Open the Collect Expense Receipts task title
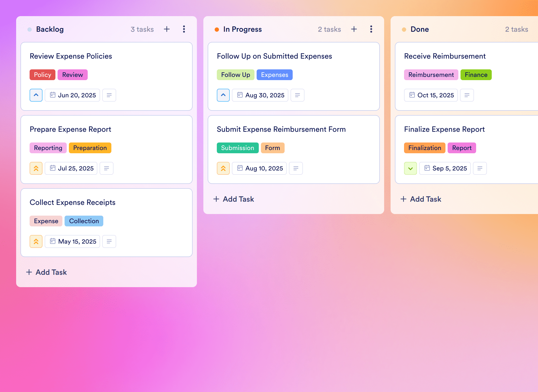The width and height of the screenshot is (538, 392). coord(72,202)
